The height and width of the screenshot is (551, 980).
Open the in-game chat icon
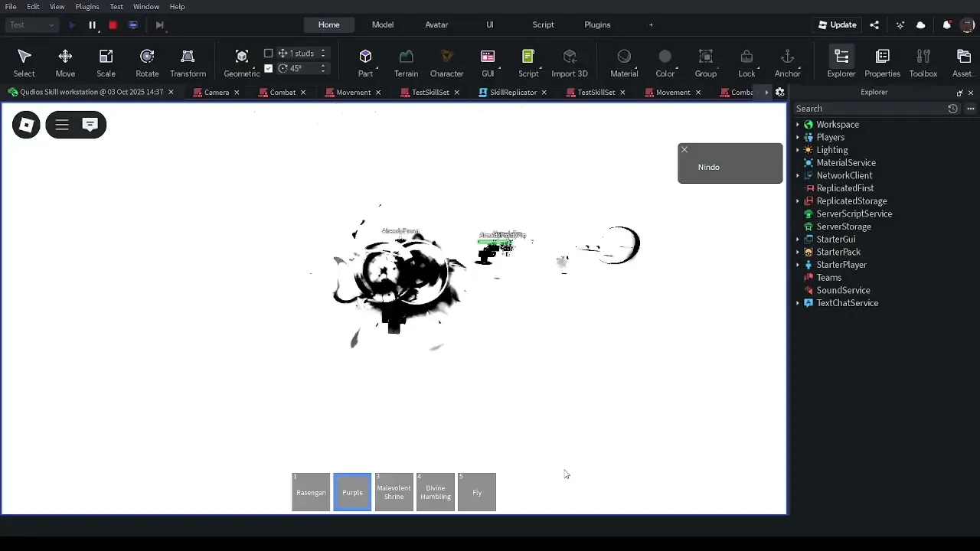coord(90,124)
